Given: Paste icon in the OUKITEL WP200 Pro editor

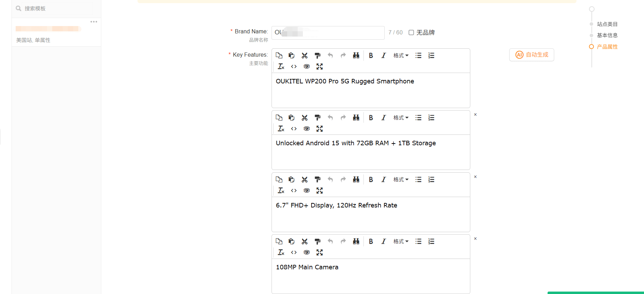Looking at the screenshot, I should point(292,56).
